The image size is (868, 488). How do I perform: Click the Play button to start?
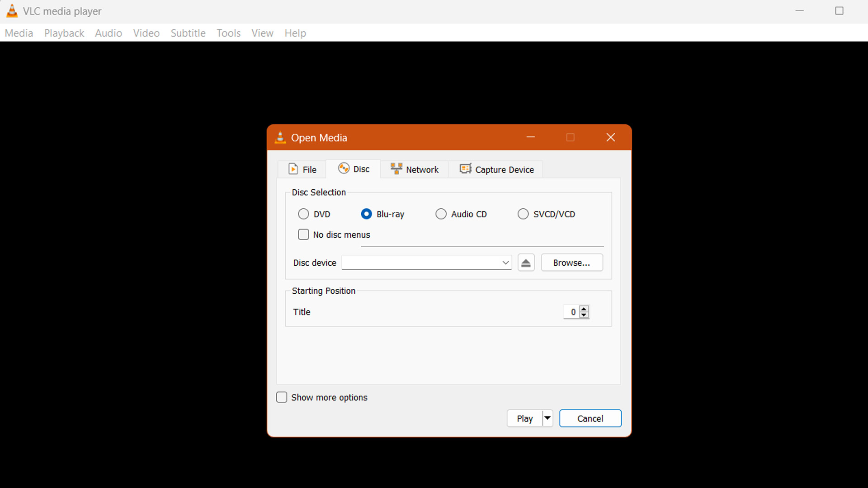coord(524,418)
